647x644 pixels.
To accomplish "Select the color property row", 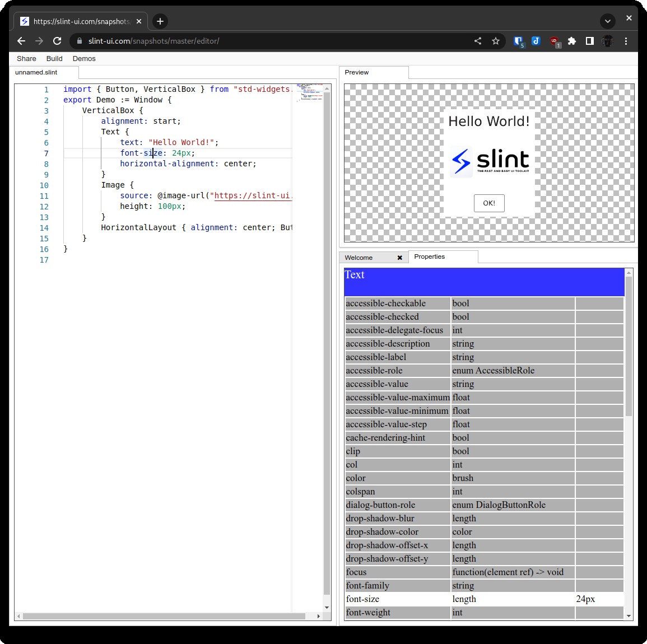I will coord(485,478).
